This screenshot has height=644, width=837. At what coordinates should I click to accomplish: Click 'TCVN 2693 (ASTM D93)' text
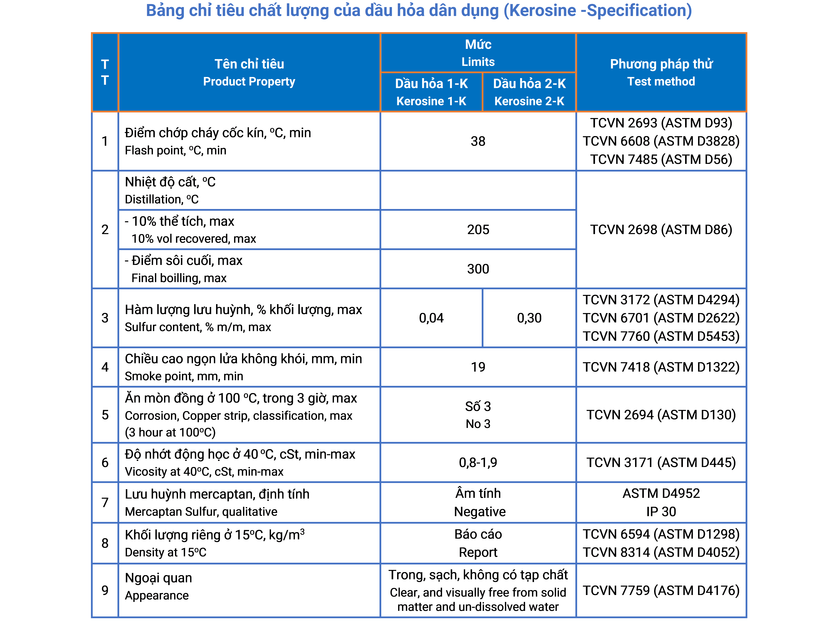tap(661, 123)
